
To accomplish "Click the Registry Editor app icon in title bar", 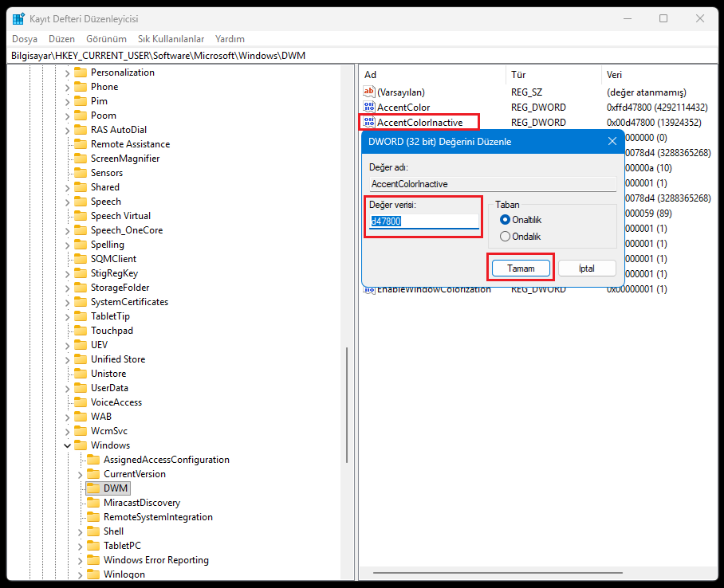I will (x=18, y=19).
